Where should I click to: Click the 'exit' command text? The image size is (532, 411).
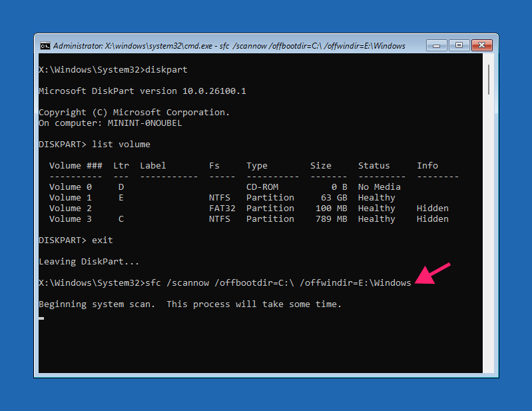click(103, 240)
